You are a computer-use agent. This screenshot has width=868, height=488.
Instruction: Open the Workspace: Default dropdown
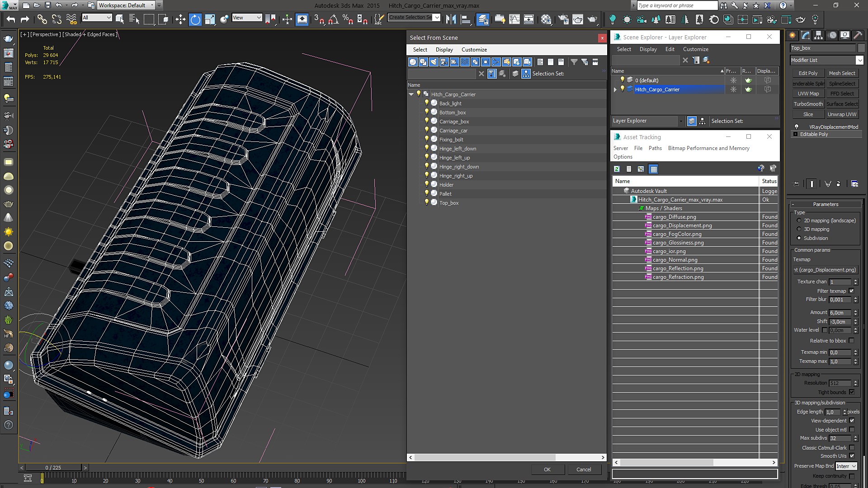coord(127,5)
